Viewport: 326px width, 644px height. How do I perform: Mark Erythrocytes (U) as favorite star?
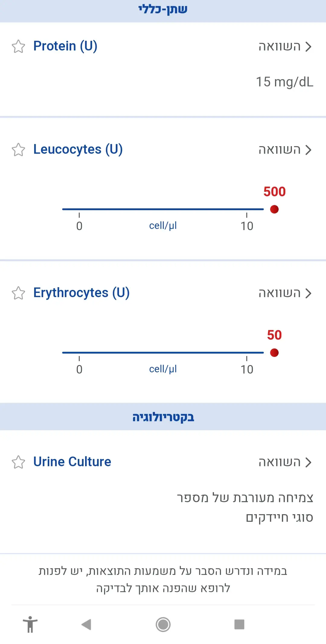point(18,293)
